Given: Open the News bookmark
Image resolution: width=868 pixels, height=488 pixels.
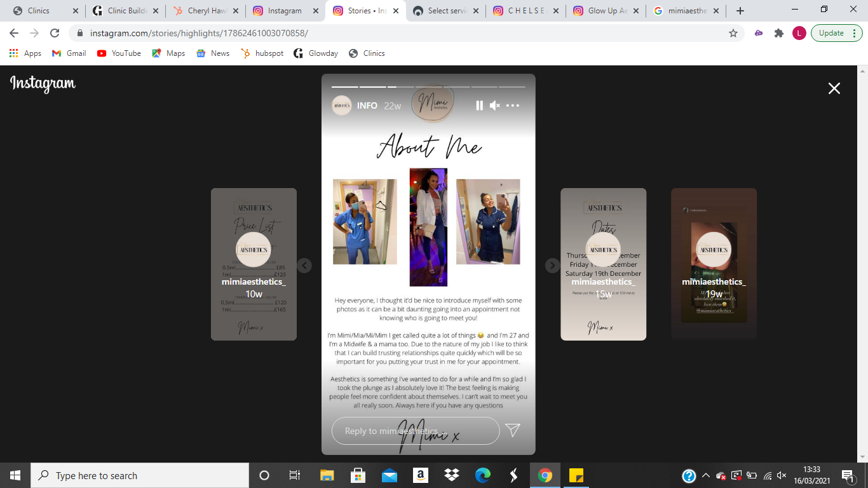Looking at the screenshot, I should tap(213, 53).
